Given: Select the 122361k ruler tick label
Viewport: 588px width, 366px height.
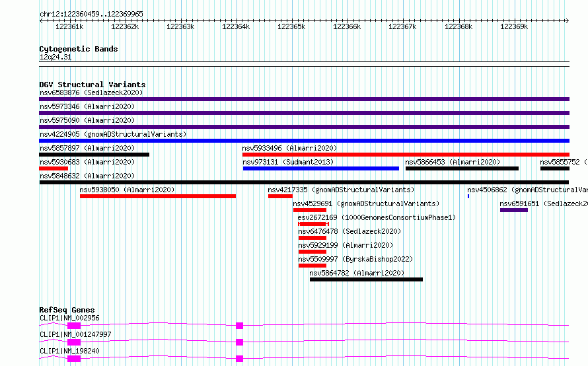Looking at the screenshot, I should click(x=69, y=26).
